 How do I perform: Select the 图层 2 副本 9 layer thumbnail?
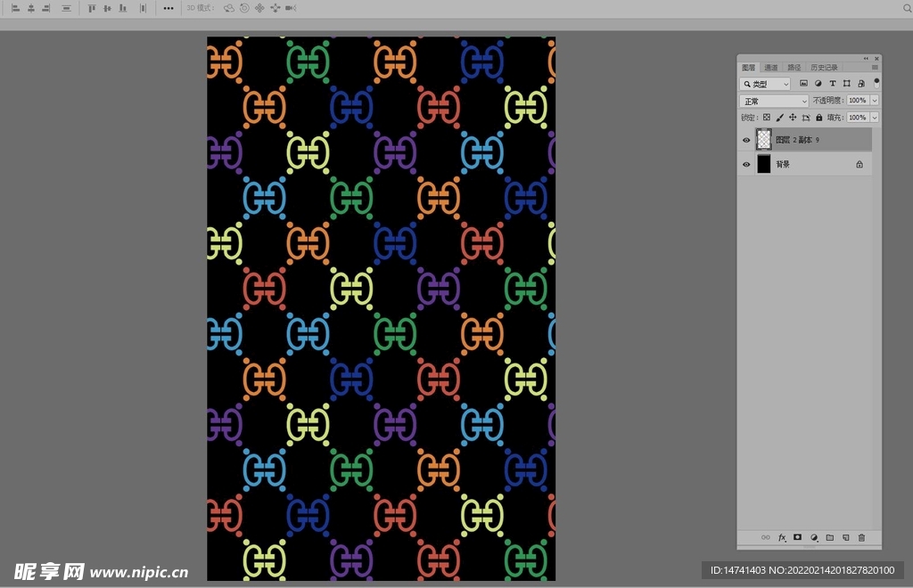(x=763, y=140)
